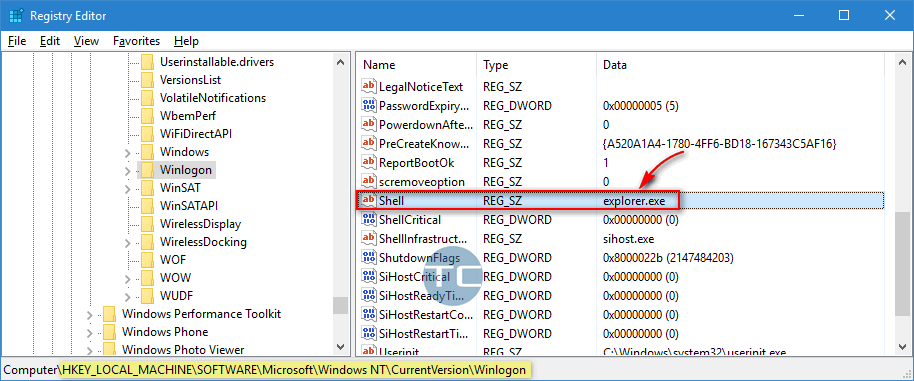Select the Winlogon key label in tree
Viewport: 914px width, 381px height.
[x=187, y=170]
